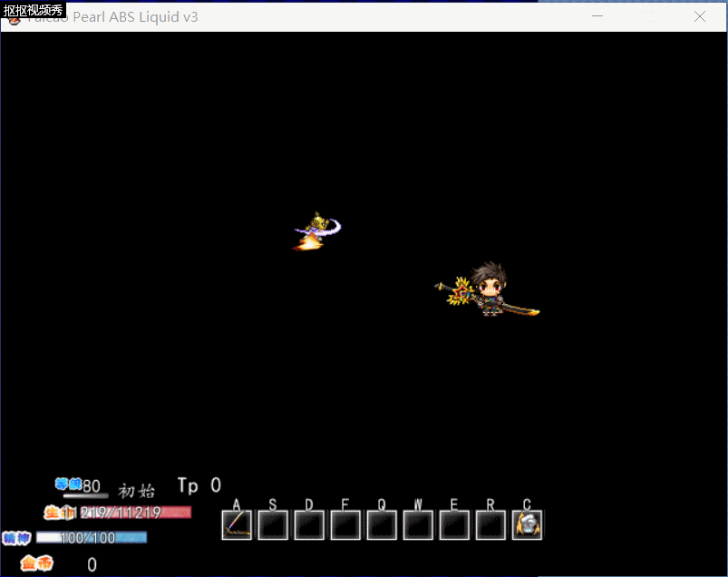Select the empty skill slot under R
728x577 pixels.
[x=490, y=525]
